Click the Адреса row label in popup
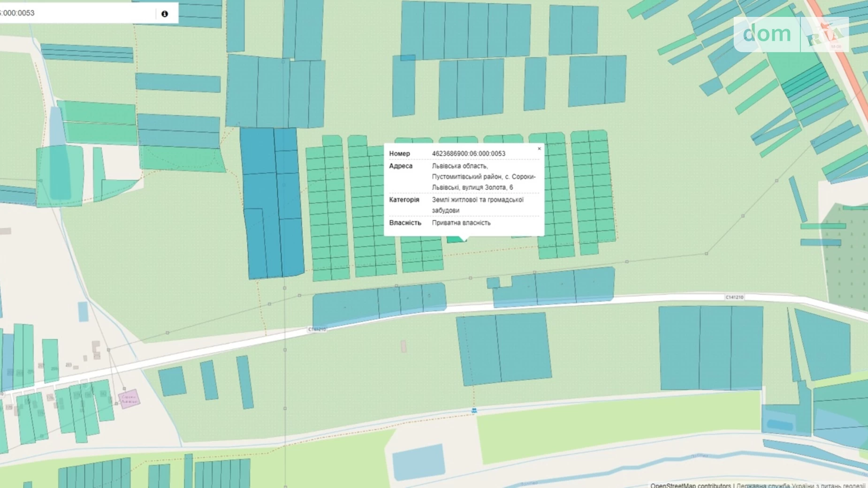Image resolution: width=868 pixels, height=488 pixels. point(401,166)
